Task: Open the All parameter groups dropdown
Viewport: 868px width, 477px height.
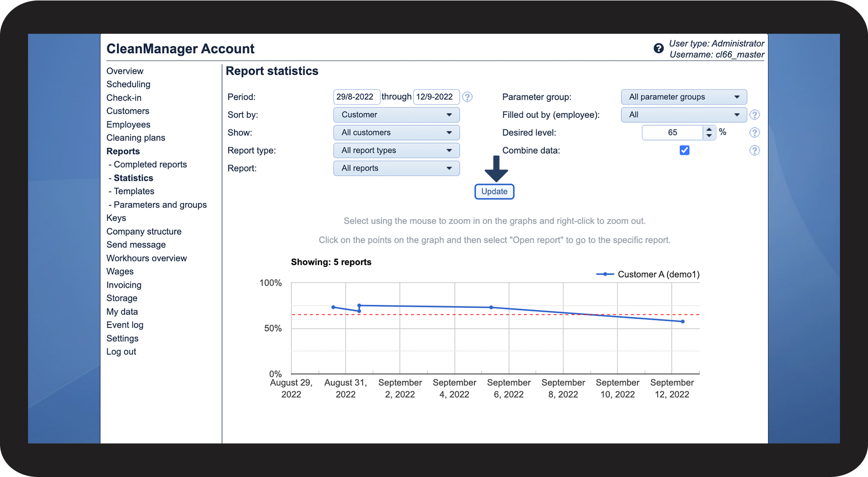Action: click(x=684, y=97)
